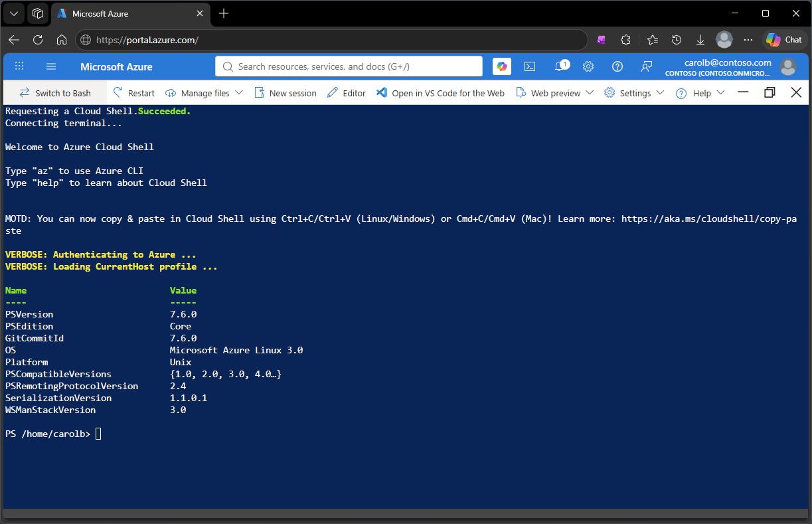Open the Support and help question icon
Viewport: 812px width, 524px height.
pyautogui.click(x=617, y=66)
